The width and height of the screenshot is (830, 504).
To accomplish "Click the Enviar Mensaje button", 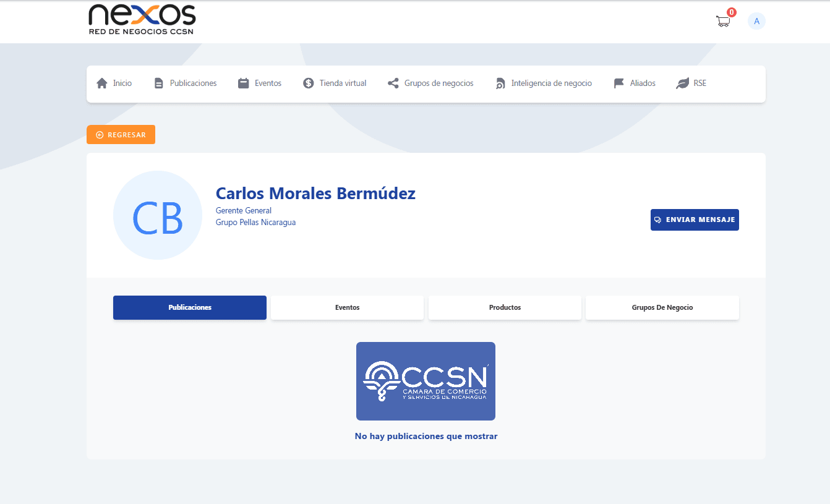I will click(x=695, y=220).
